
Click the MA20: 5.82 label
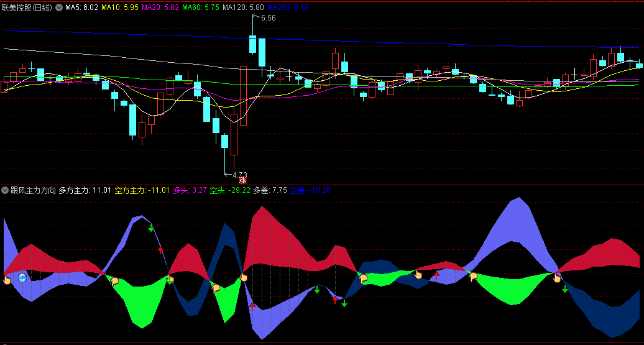[x=160, y=7]
